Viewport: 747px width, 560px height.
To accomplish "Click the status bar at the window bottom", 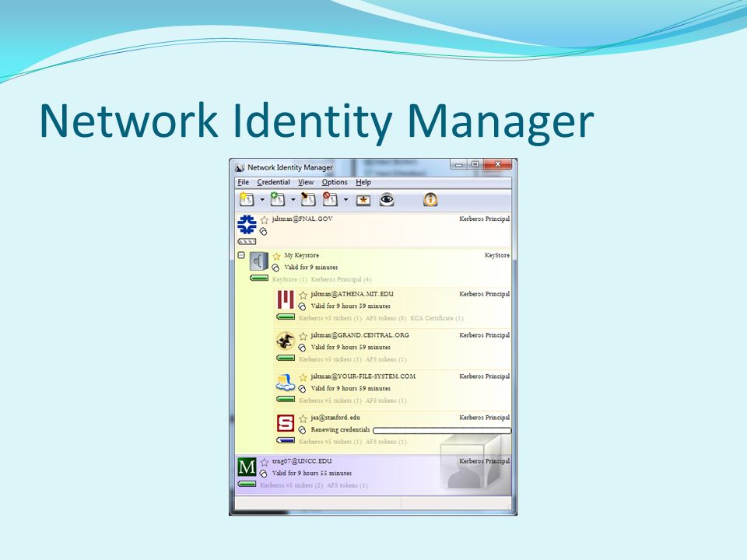I will click(x=373, y=503).
